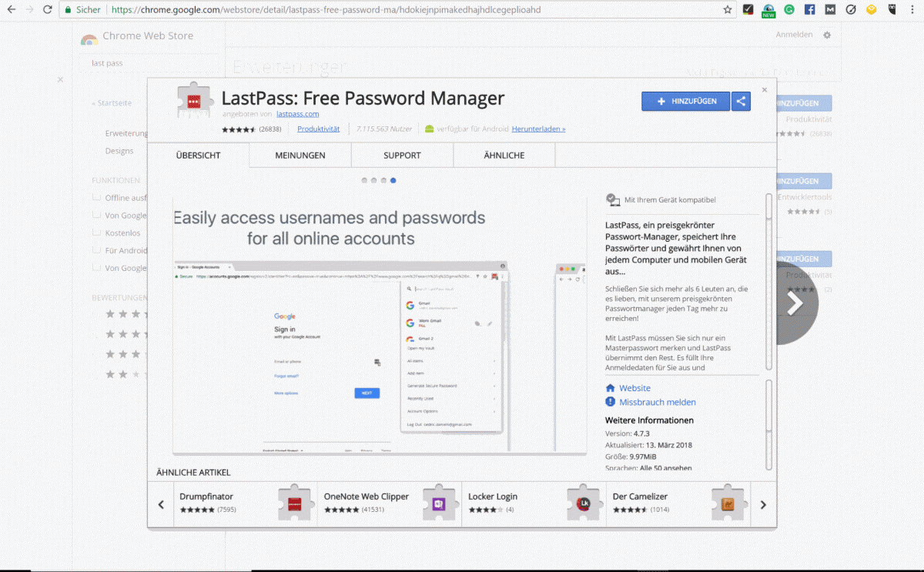924x572 pixels.
Task: Click the address bar URL
Action: coord(326,10)
